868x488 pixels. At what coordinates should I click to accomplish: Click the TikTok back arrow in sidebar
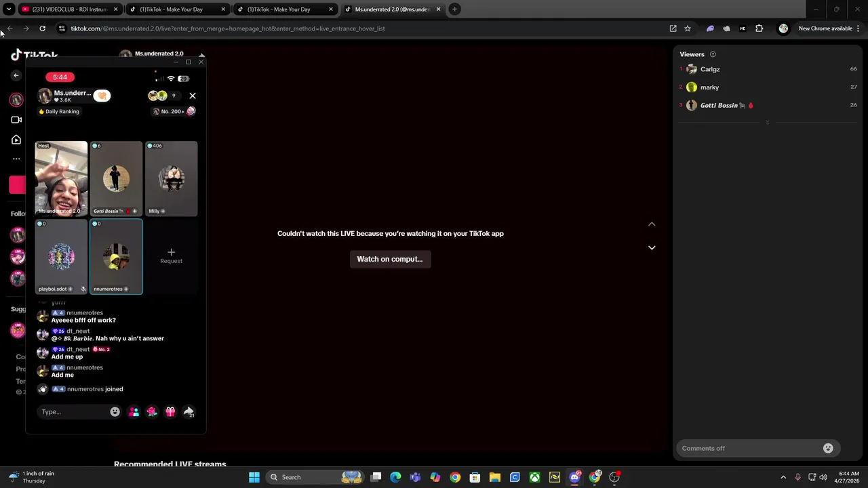pyautogui.click(x=16, y=75)
